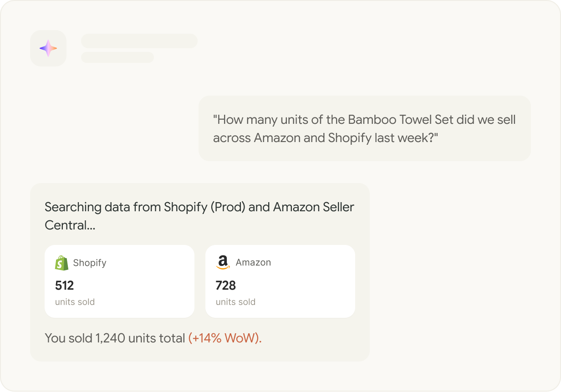Screen dimensions: 561x392
Task: Click the sparkle AI assistant icon
Action: click(48, 48)
